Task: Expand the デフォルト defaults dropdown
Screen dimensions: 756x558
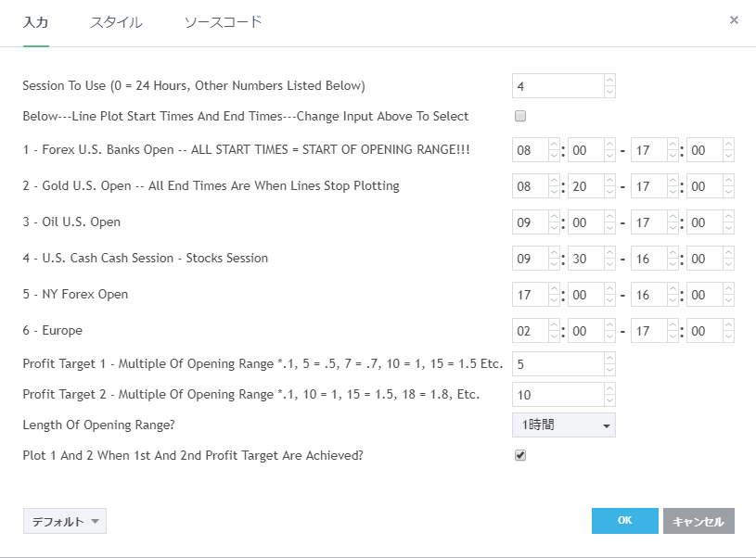Action: pos(65,522)
